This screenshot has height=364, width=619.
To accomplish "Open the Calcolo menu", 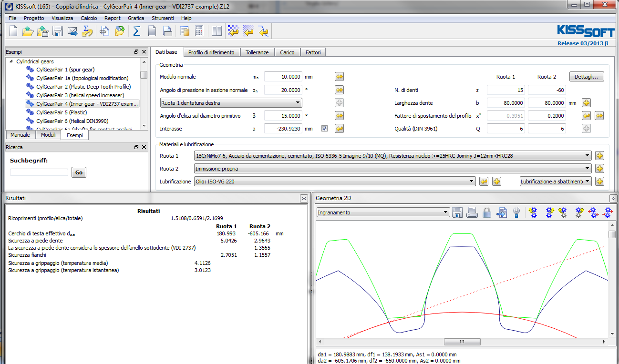I will [89, 18].
